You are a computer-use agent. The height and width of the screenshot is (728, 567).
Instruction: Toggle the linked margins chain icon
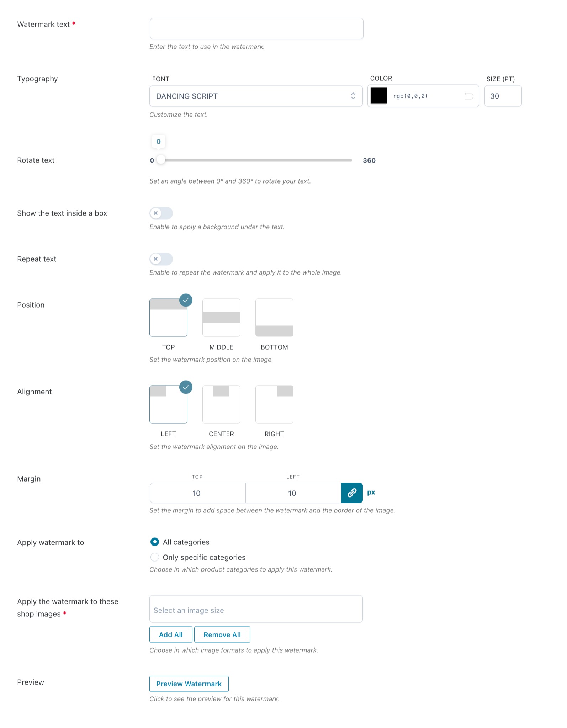coord(352,493)
